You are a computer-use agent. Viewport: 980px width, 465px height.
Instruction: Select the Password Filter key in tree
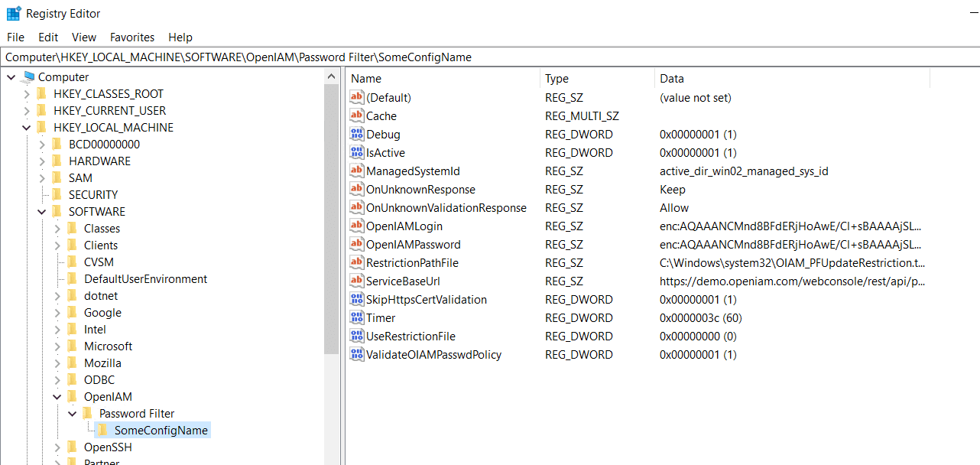coord(137,414)
